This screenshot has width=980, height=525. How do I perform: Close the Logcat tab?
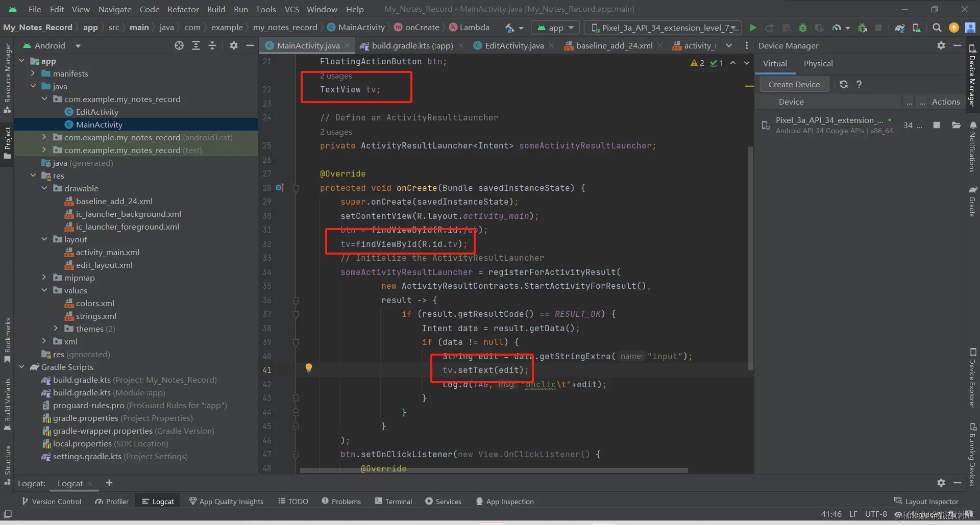pos(90,483)
